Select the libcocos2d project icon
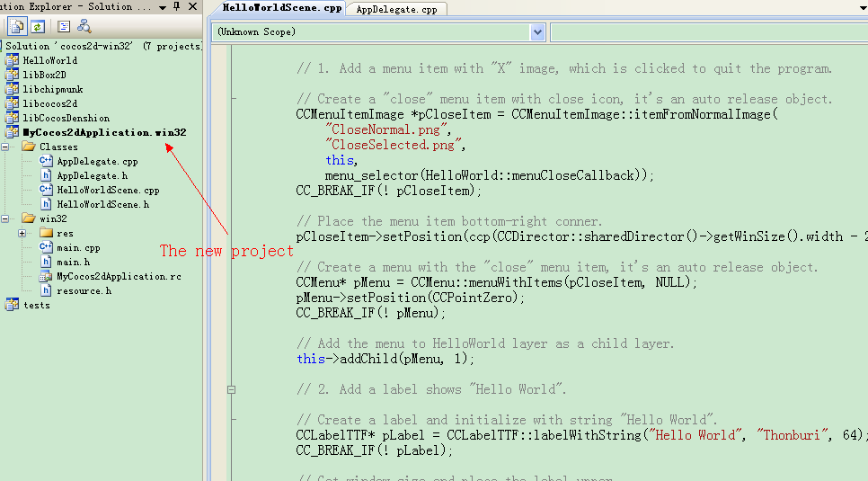868x481 pixels. point(13,103)
